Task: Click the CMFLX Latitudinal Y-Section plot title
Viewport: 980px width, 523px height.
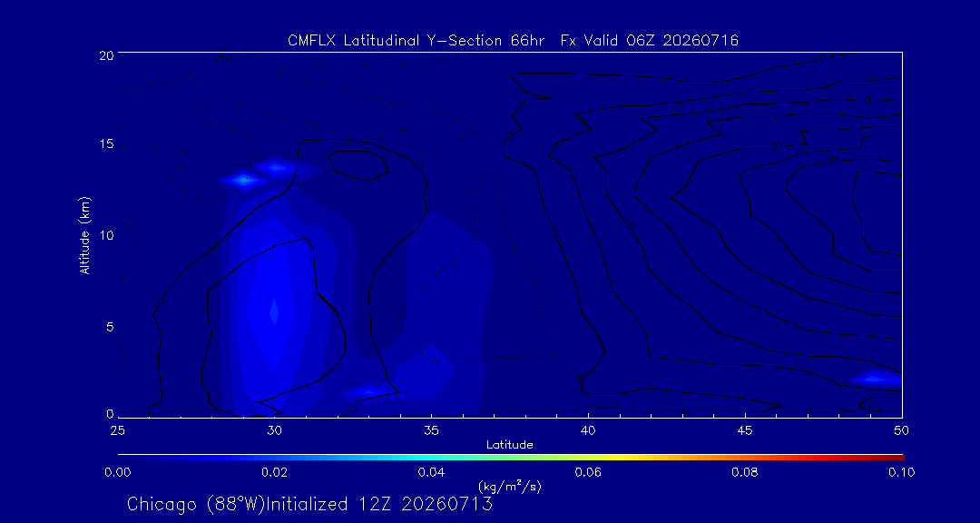Action: click(x=513, y=41)
